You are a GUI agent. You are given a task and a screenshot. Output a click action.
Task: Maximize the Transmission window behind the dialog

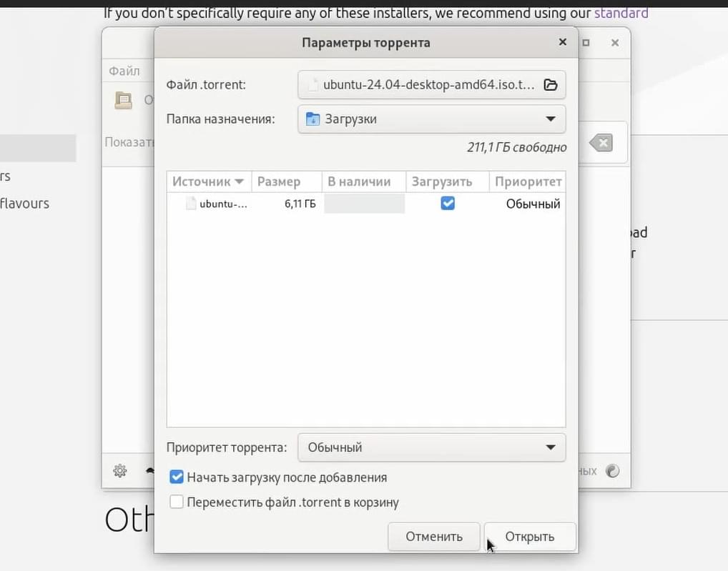(x=586, y=43)
